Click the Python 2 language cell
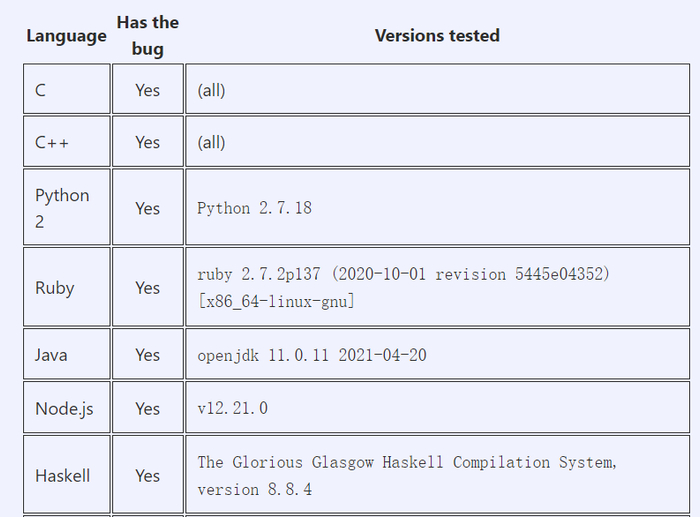The height and width of the screenshot is (517, 700). tap(66, 208)
